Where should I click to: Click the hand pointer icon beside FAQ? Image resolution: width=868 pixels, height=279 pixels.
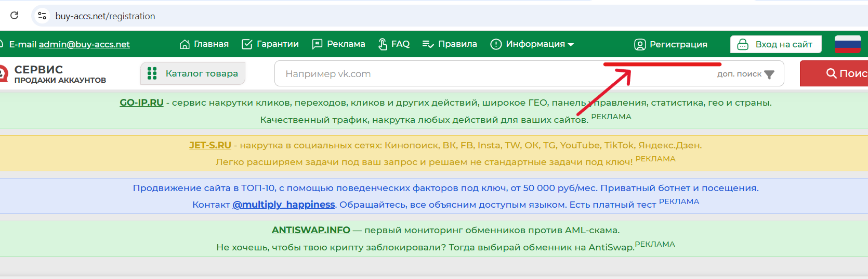[383, 44]
